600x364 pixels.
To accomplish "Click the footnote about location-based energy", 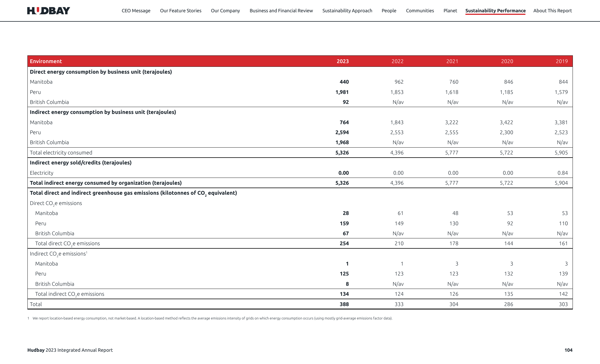I will pyautogui.click(x=210, y=318).
